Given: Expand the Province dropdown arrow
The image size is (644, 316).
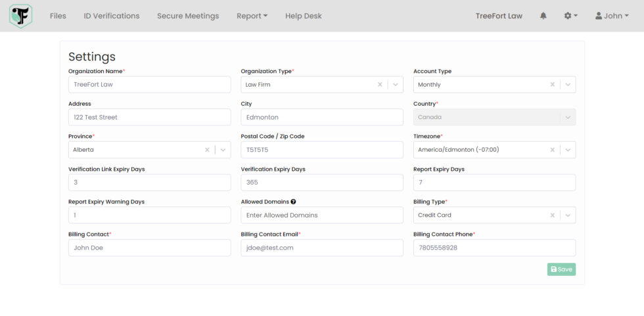Looking at the screenshot, I should (x=223, y=150).
